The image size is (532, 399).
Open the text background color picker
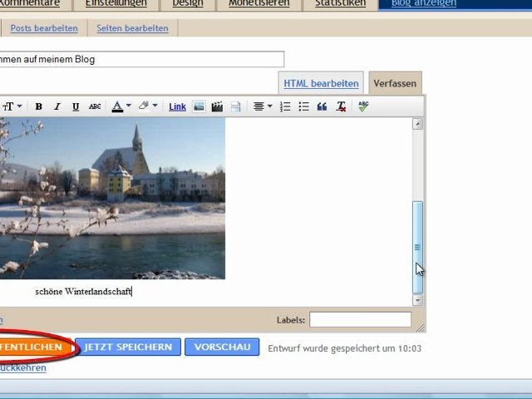148,106
